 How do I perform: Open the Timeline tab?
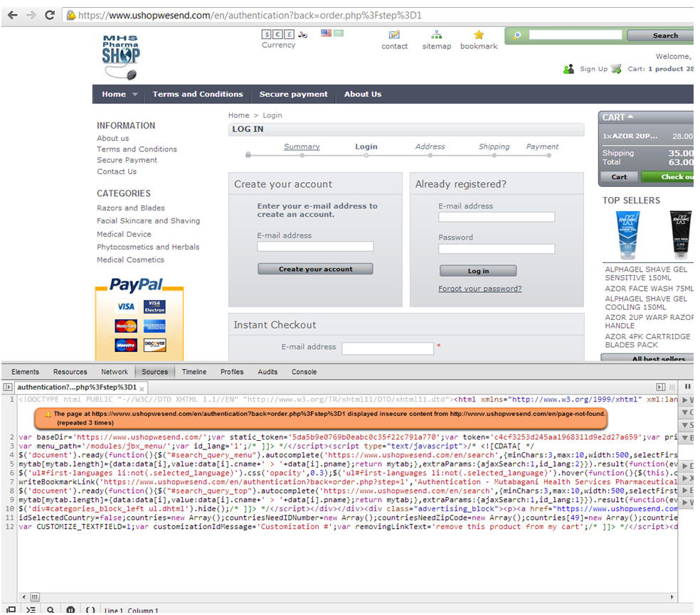point(194,373)
